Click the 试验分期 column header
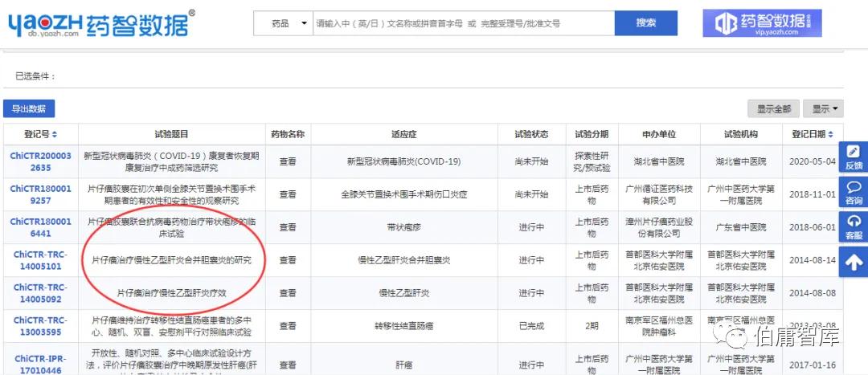 [592, 134]
